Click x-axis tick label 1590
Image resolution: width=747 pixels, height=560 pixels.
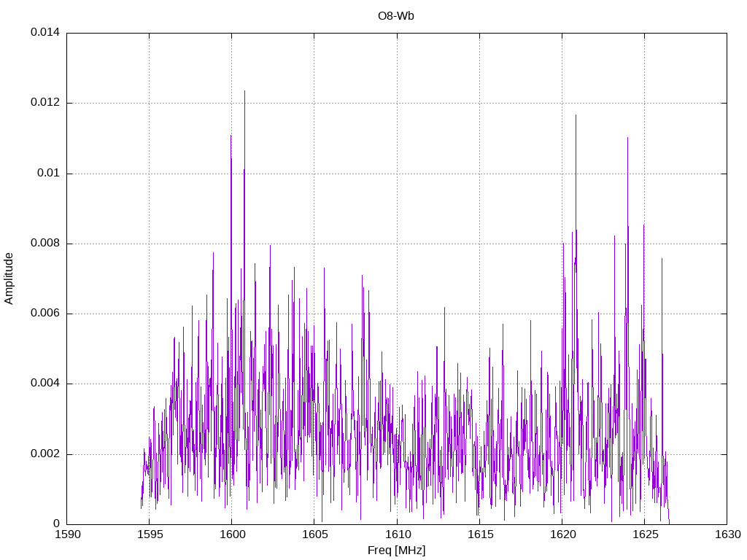pyautogui.click(x=68, y=534)
